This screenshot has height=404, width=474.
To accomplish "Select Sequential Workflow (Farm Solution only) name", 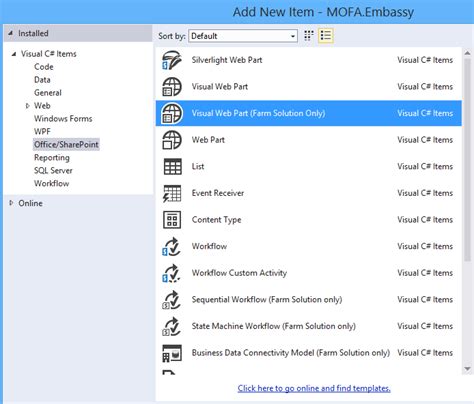I will point(267,300).
